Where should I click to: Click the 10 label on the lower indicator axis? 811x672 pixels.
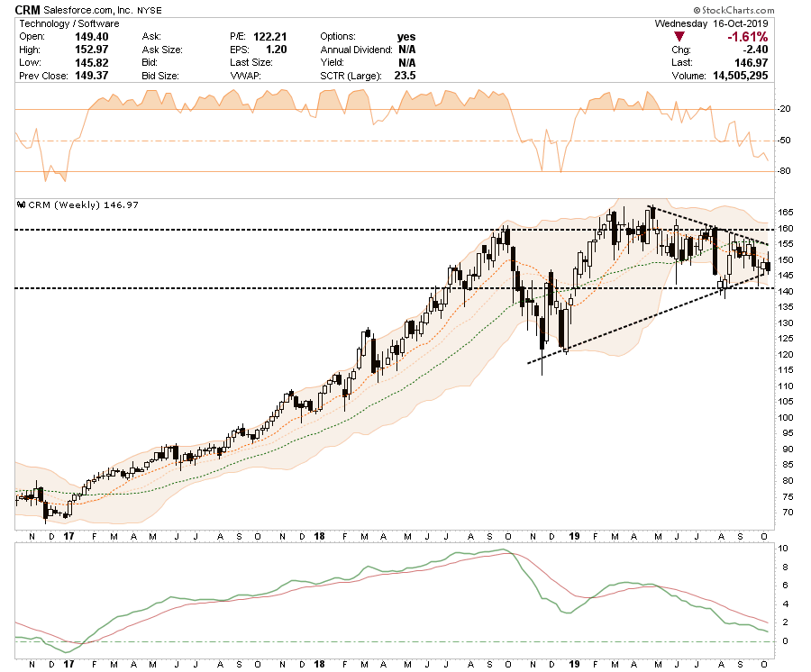783,549
